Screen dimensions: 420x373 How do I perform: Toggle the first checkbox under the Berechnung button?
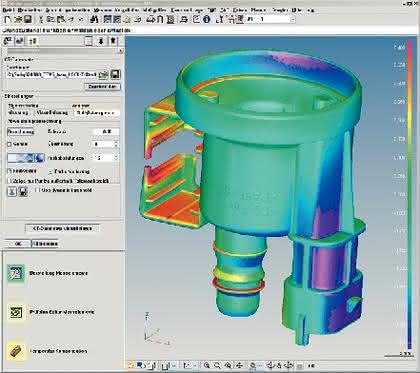tap(9, 144)
